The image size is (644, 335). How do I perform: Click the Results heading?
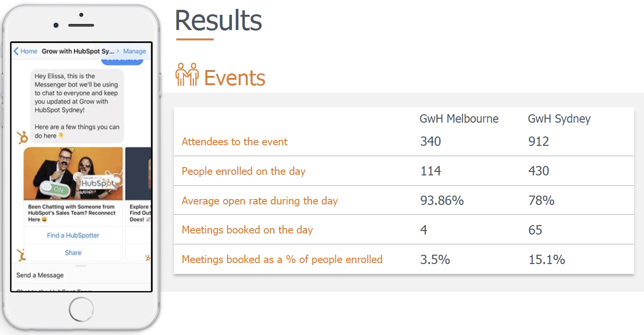[218, 21]
